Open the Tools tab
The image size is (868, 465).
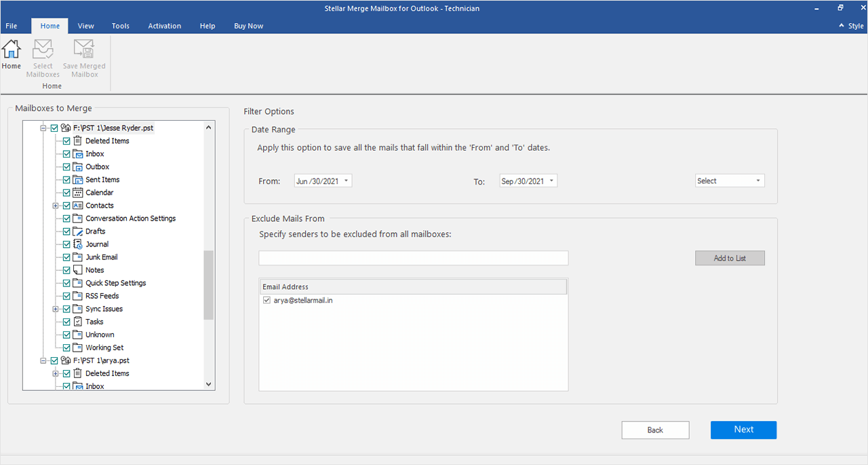point(121,26)
